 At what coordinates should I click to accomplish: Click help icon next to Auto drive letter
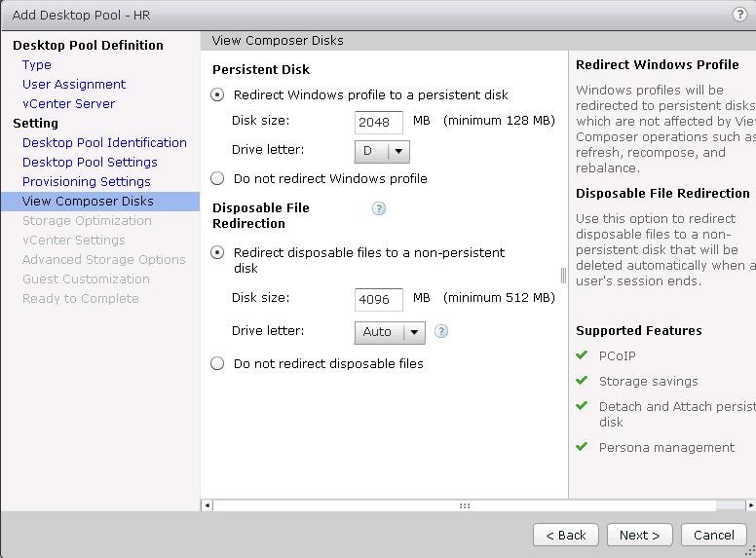[441, 331]
